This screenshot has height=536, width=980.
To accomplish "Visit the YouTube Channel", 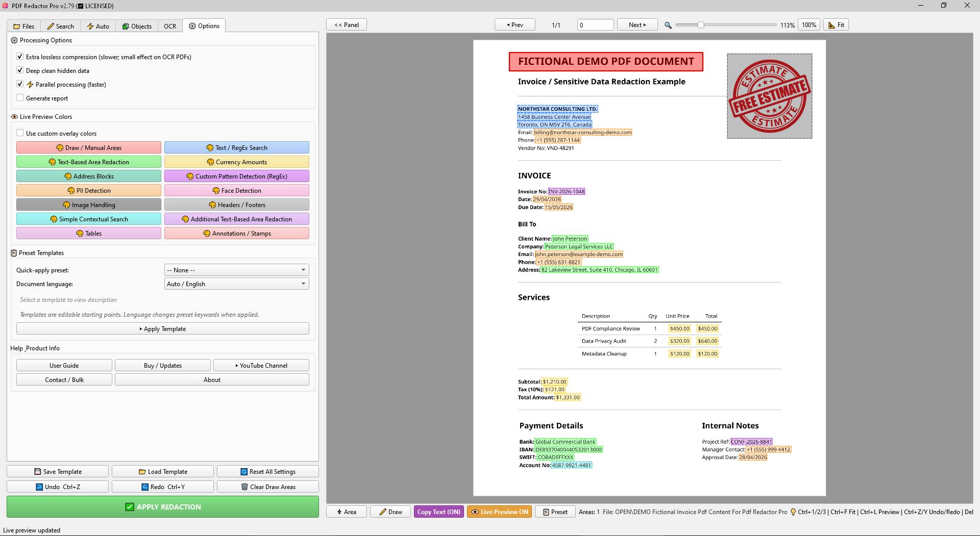I will click(261, 366).
